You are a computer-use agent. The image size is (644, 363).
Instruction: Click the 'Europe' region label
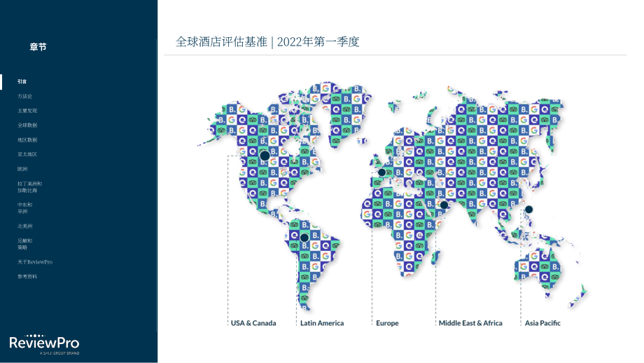pos(387,323)
